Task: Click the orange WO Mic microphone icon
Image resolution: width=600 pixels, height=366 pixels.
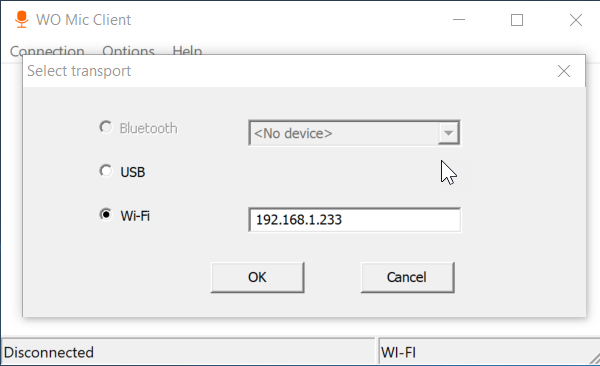Action: point(21,20)
